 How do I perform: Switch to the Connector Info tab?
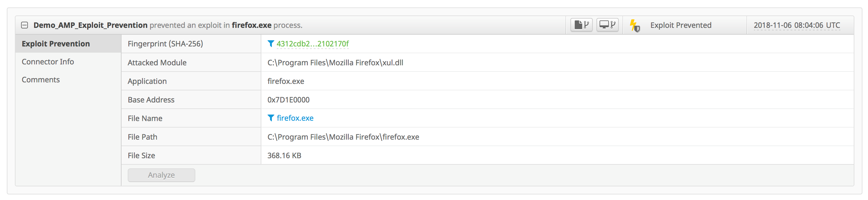pos(48,62)
